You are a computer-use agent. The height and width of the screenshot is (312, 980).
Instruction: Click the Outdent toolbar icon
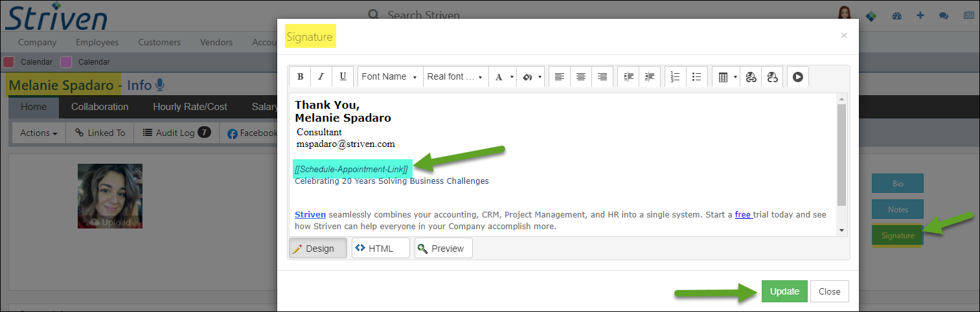click(650, 76)
